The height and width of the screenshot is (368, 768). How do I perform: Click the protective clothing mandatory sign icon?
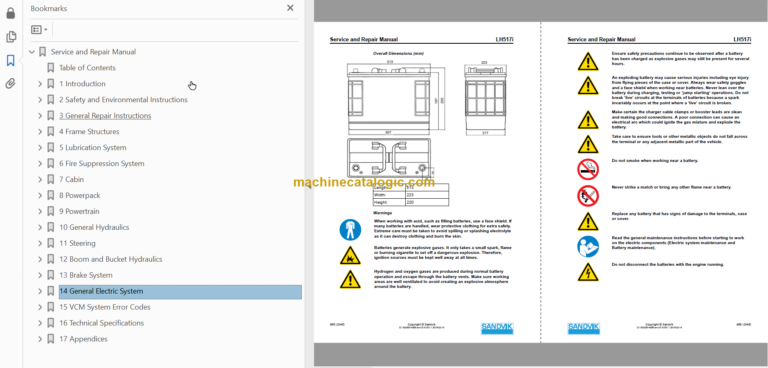coord(350,230)
